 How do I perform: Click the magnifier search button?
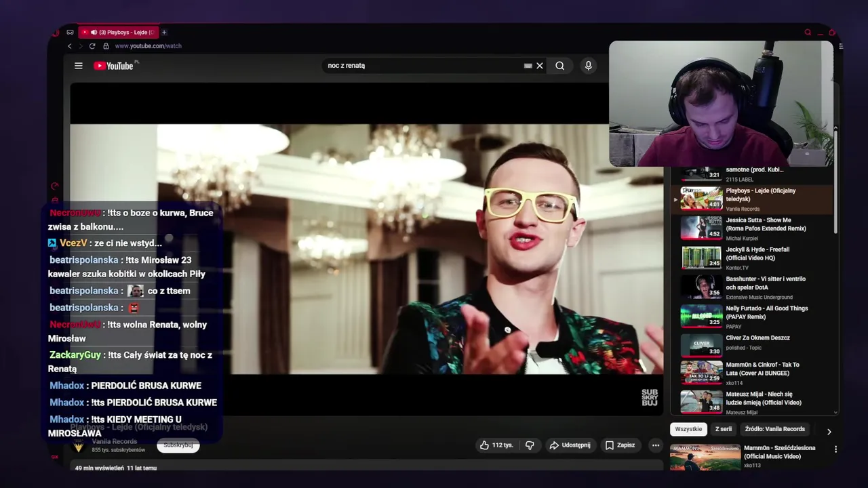pos(560,66)
